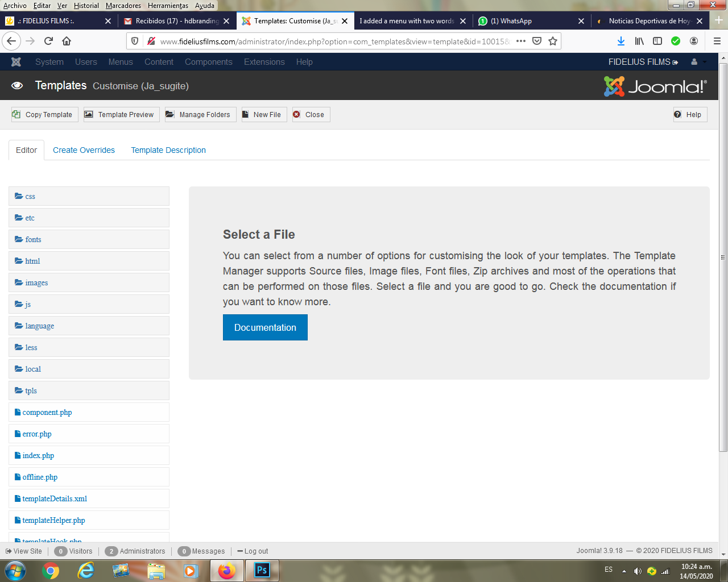This screenshot has height=582, width=728.
Task: Open the System menu
Action: click(49, 62)
